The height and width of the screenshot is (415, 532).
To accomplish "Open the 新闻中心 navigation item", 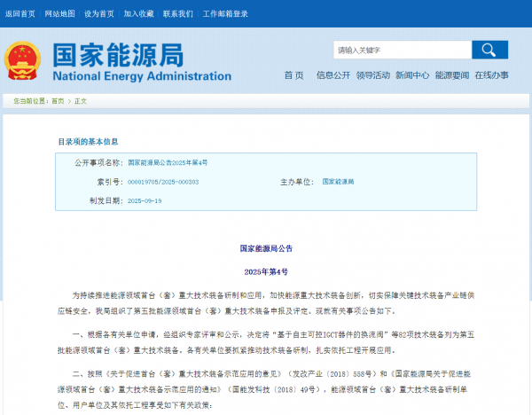I will pos(412,75).
